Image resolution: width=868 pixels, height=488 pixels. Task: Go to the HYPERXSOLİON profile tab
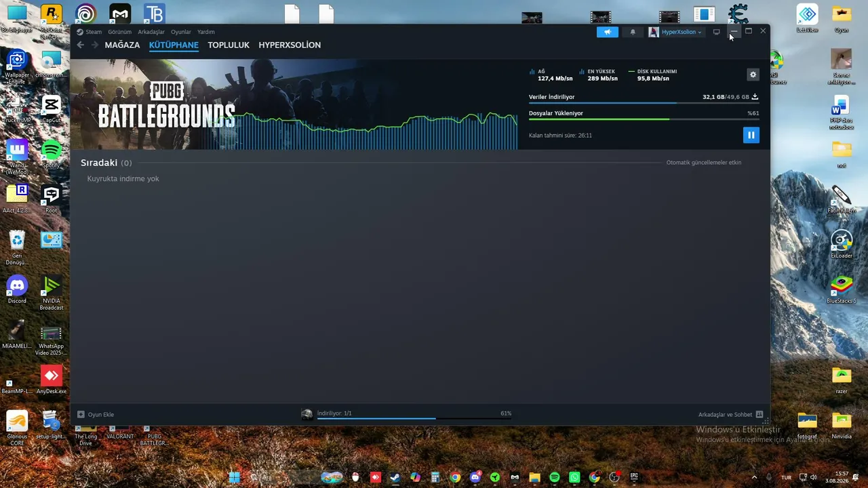coord(290,45)
